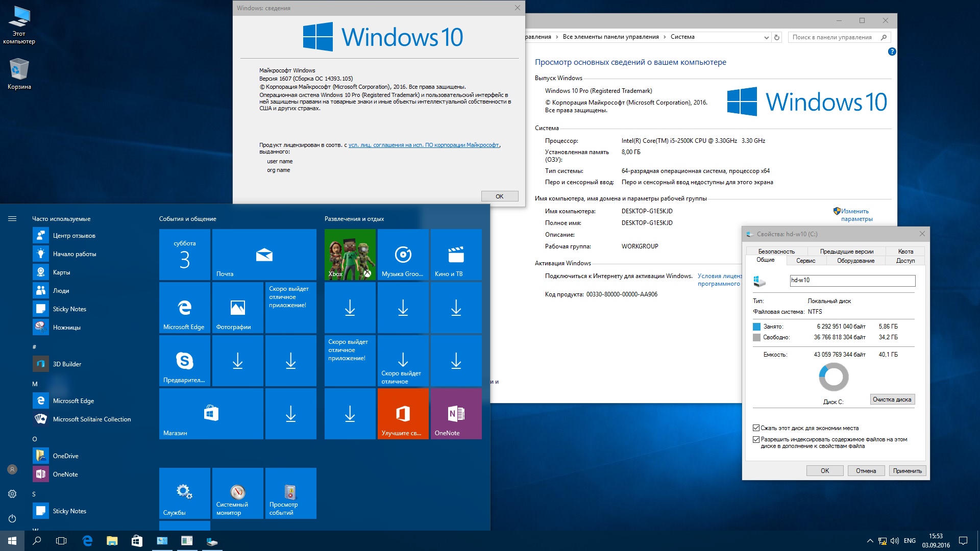Switch to the Доступ tab
The image size is (980, 551).
[x=905, y=260]
